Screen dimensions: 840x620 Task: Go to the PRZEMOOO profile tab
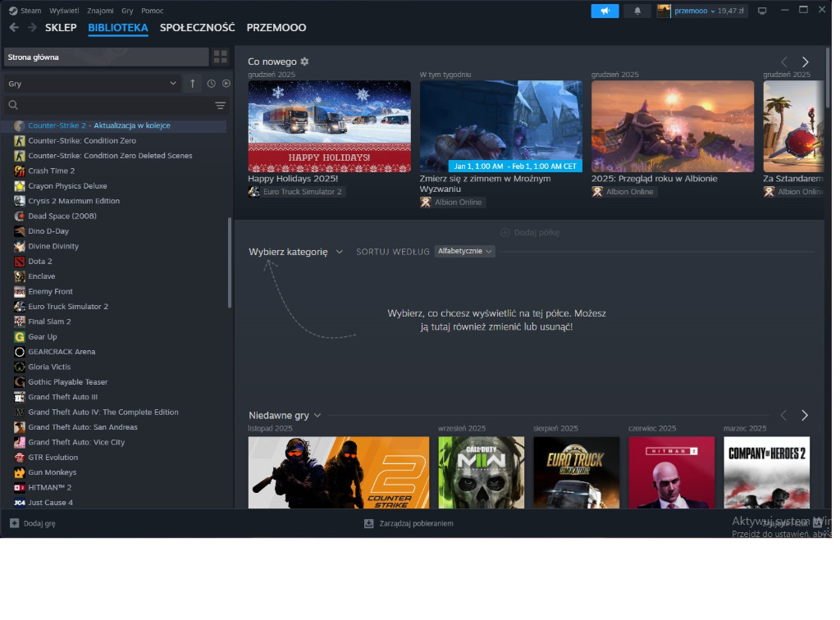click(x=276, y=27)
